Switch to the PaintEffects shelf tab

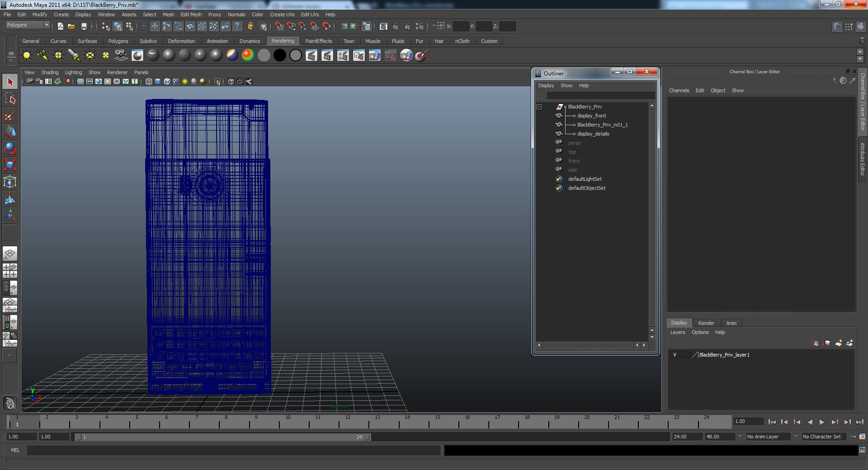tap(318, 41)
